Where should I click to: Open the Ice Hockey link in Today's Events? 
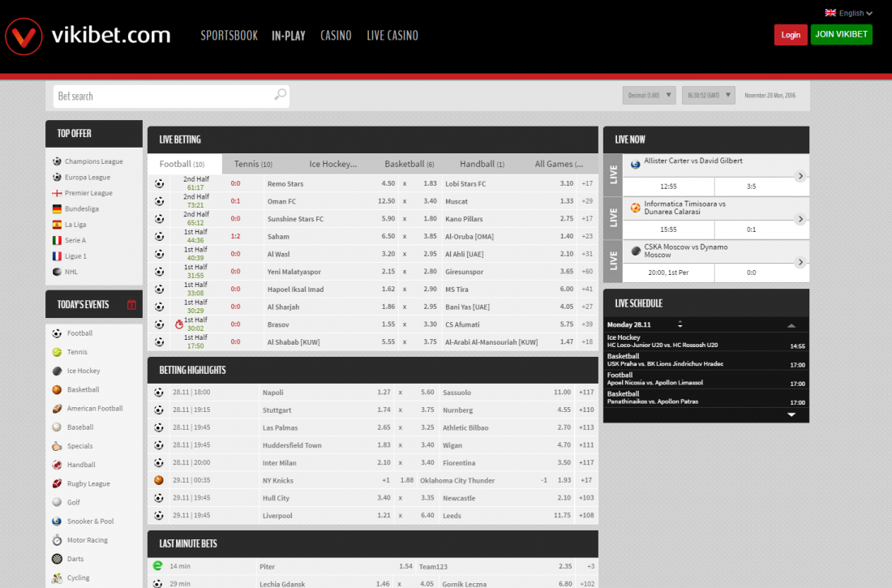[84, 371]
